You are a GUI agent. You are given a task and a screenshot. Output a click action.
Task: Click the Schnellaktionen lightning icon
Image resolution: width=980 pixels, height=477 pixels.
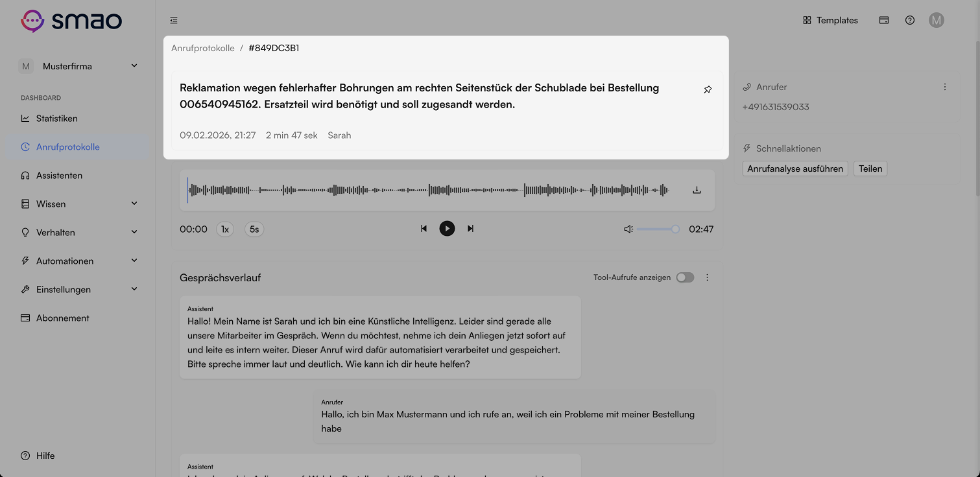click(x=747, y=148)
